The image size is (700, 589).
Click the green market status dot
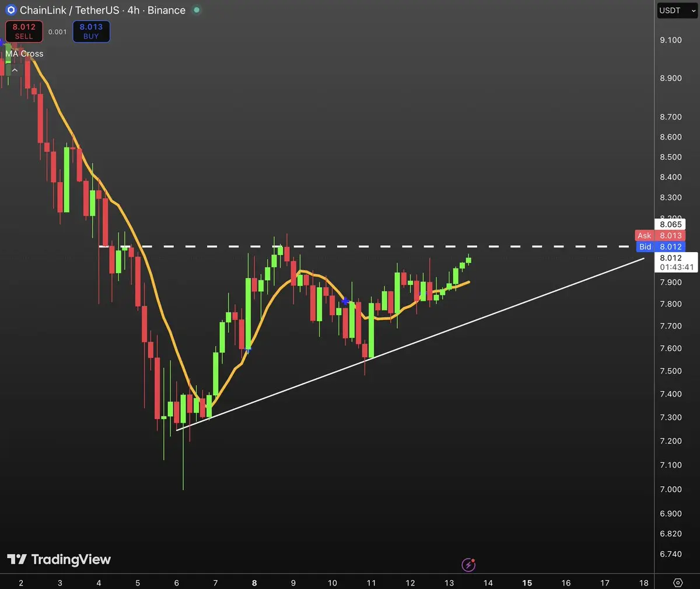[x=197, y=10]
